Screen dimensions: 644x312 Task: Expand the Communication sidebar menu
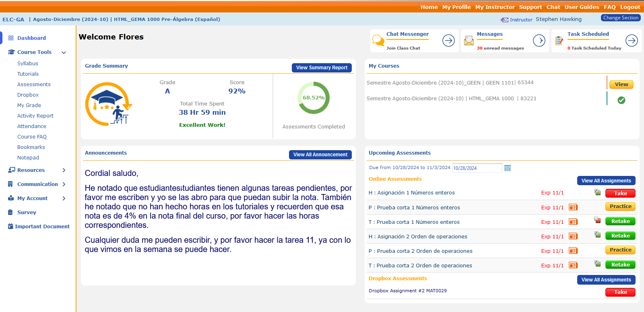click(64, 184)
